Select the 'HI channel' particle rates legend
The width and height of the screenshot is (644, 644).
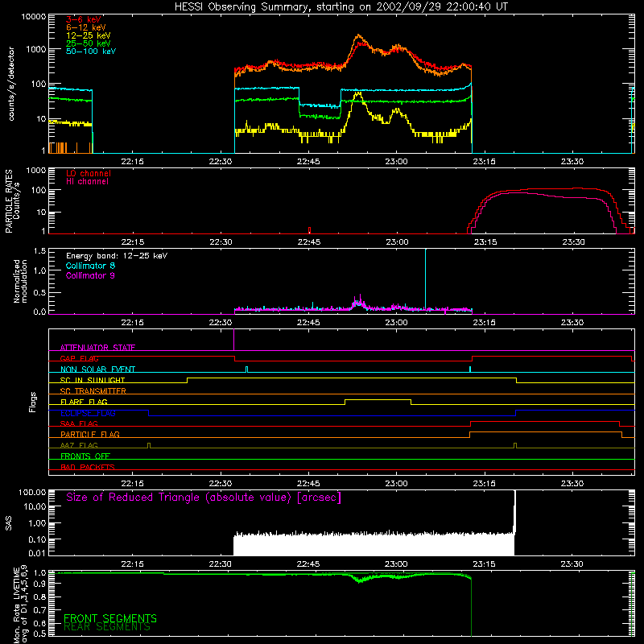tap(87, 182)
